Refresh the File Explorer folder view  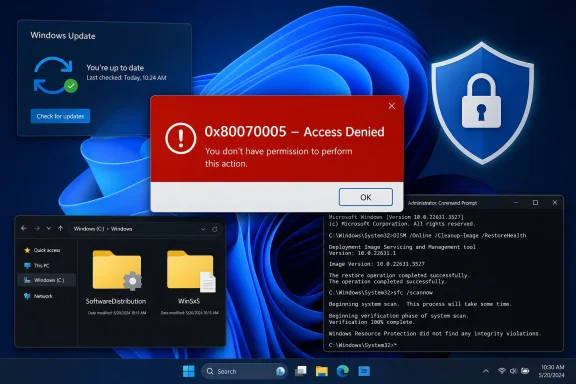pos(215,229)
